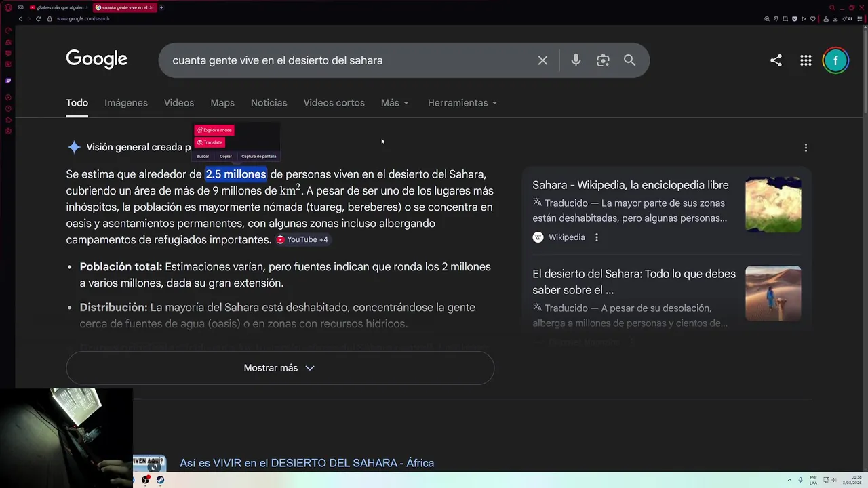Open the Google account avatar
This screenshot has width=868, height=488.
(x=835, y=60)
